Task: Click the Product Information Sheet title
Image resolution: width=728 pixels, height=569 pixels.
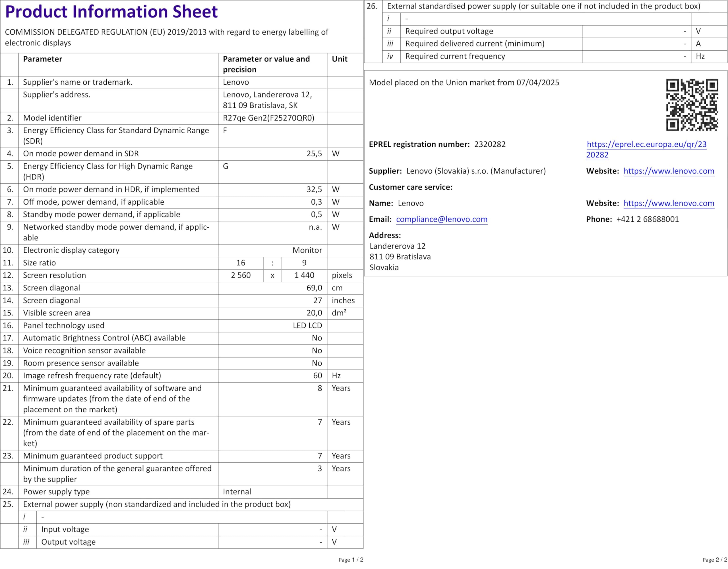Action: [111, 12]
